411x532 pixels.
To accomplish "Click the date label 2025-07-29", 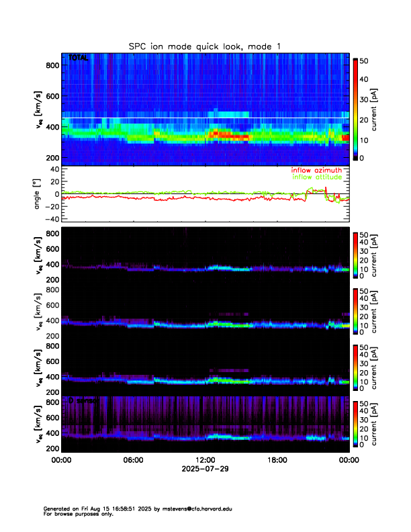I will 205,468.
